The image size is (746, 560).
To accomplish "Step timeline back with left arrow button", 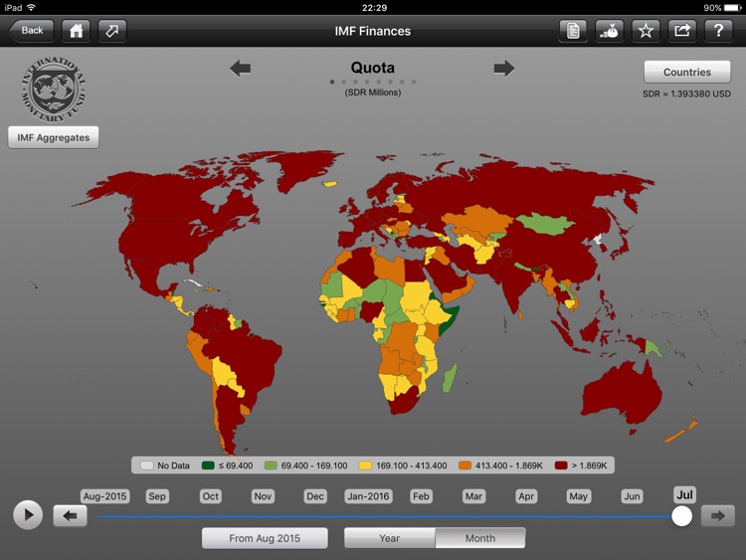I will 70,516.
